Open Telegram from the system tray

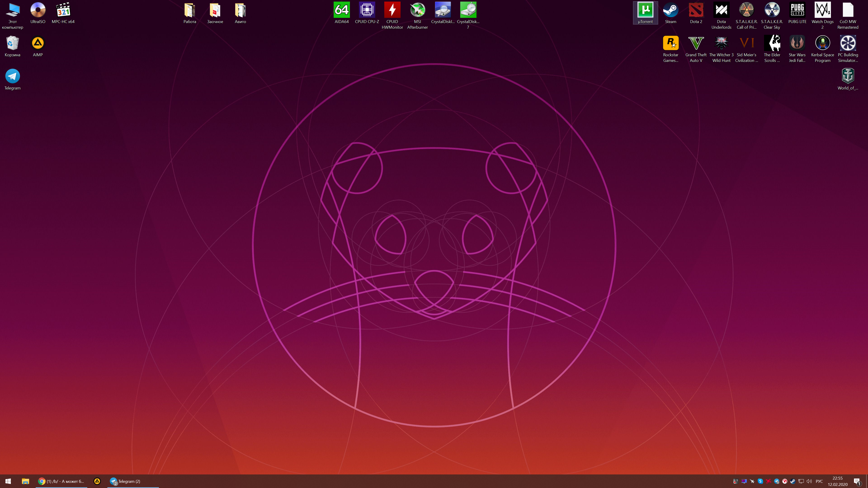(x=777, y=481)
